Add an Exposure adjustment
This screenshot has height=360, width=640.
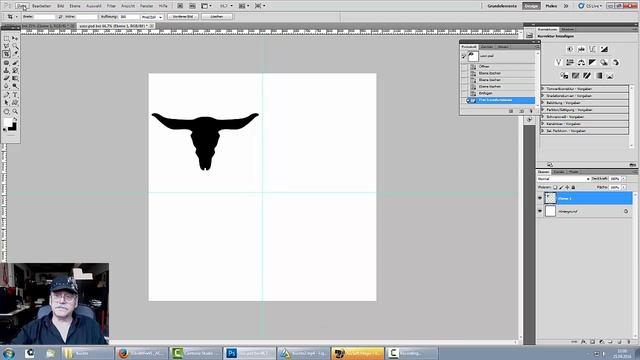(604, 49)
